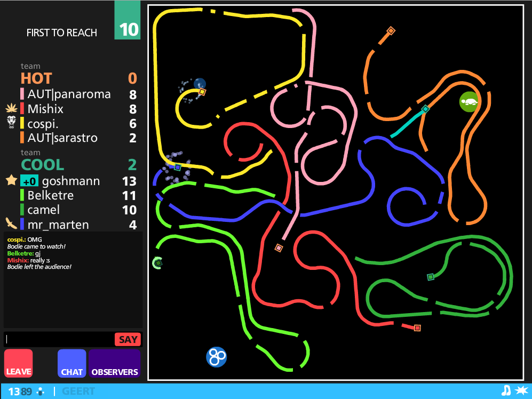Click camel's score 10
The width and height of the screenshot is (532, 399).
point(129,210)
